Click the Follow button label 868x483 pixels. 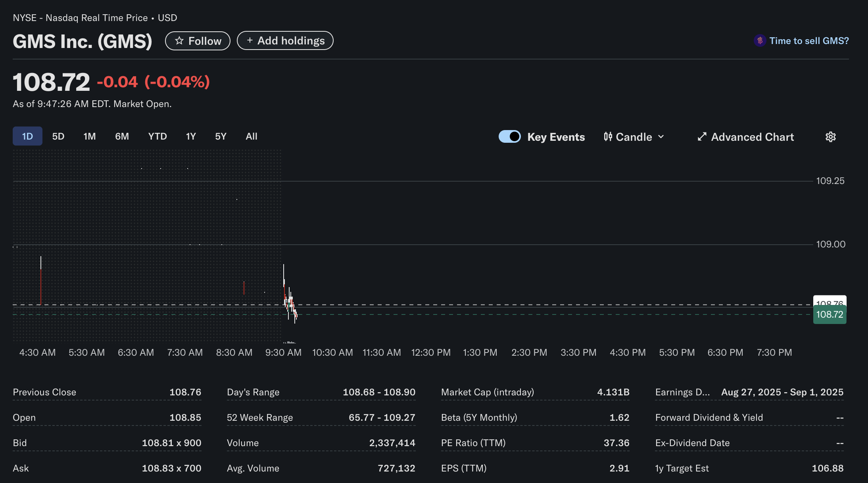tap(205, 41)
